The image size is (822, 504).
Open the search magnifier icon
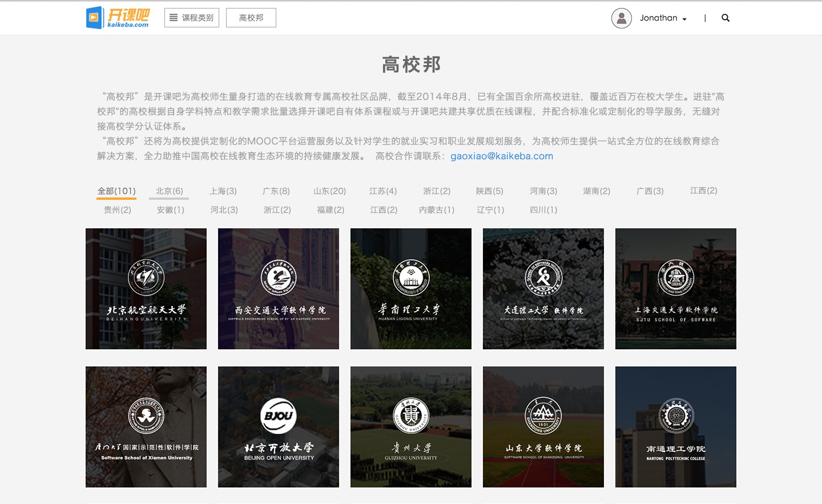(726, 18)
